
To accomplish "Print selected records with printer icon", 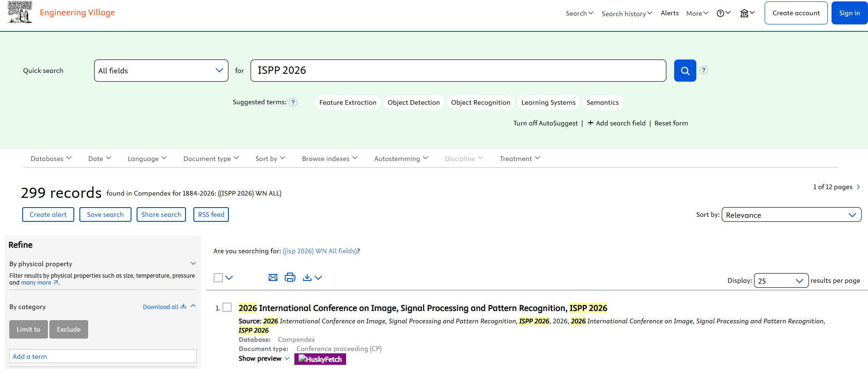I will pos(290,277).
